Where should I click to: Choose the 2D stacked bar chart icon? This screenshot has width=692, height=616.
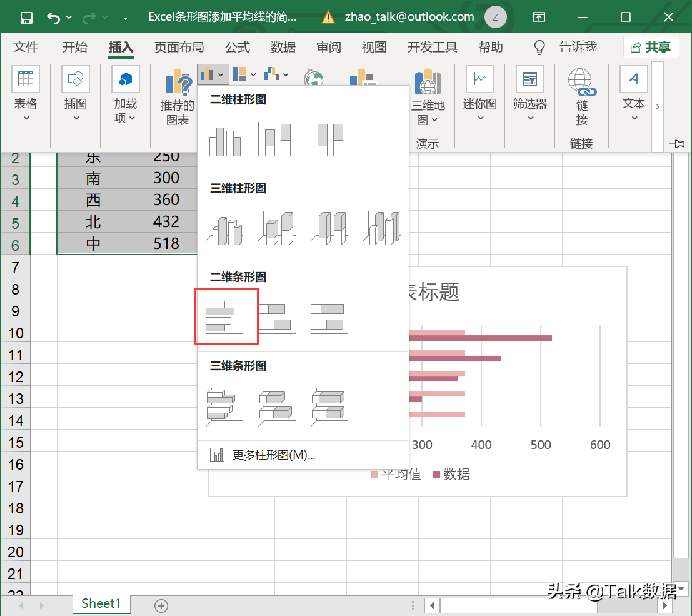pyautogui.click(x=277, y=316)
